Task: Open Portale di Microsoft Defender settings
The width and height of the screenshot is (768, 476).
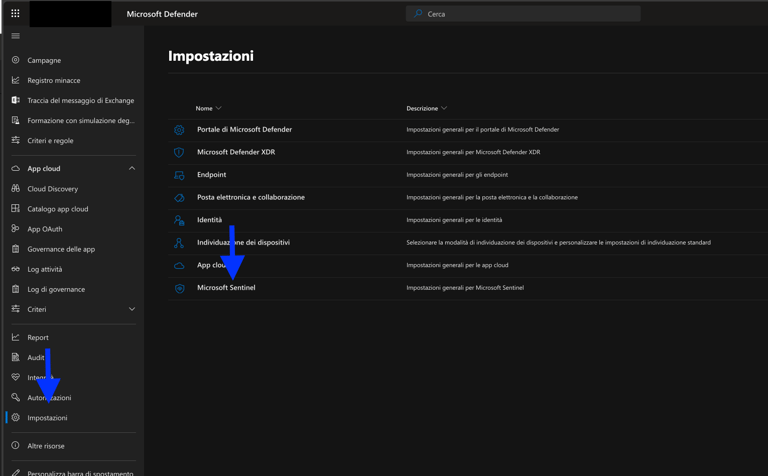Action: 244,129
